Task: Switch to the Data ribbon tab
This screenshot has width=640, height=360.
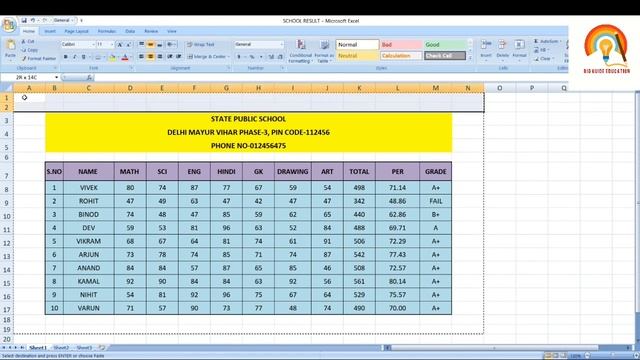Action: (130, 31)
